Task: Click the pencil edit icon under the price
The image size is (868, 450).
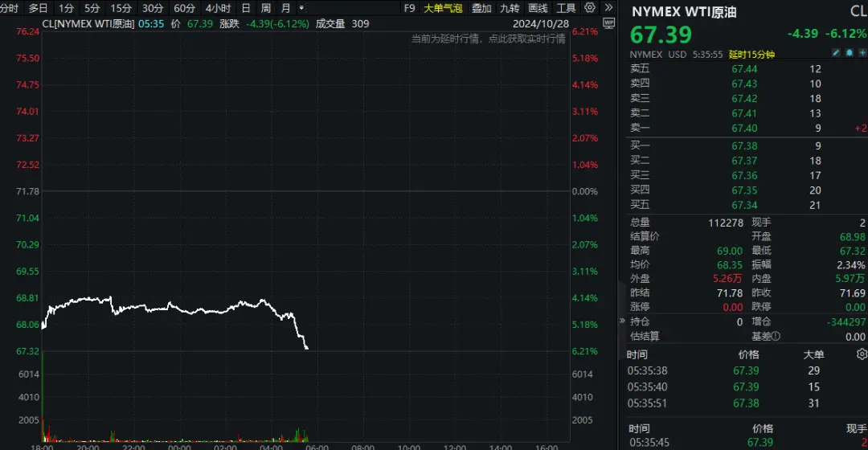Action: (837, 54)
